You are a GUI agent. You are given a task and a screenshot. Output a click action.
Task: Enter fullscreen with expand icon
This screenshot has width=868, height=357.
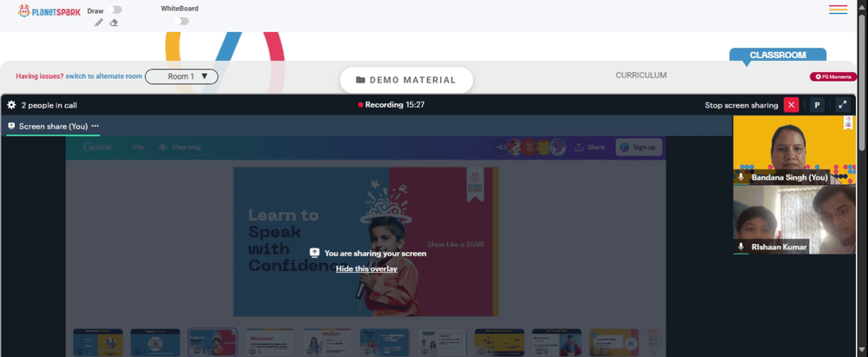843,105
